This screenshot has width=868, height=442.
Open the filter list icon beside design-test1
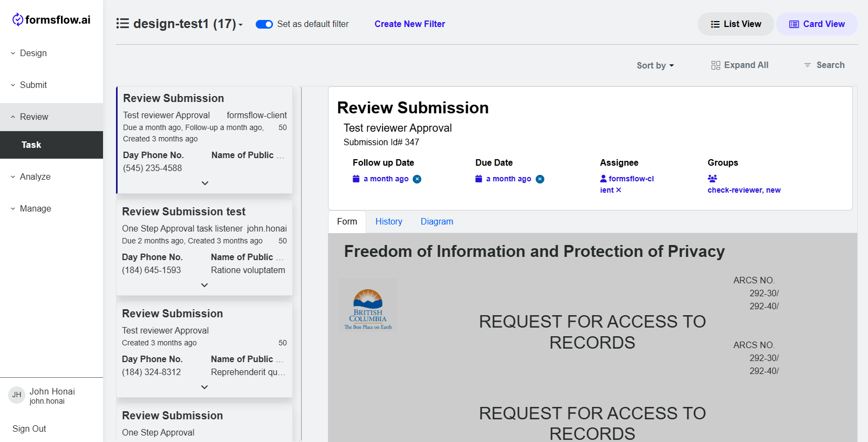(x=122, y=24)
